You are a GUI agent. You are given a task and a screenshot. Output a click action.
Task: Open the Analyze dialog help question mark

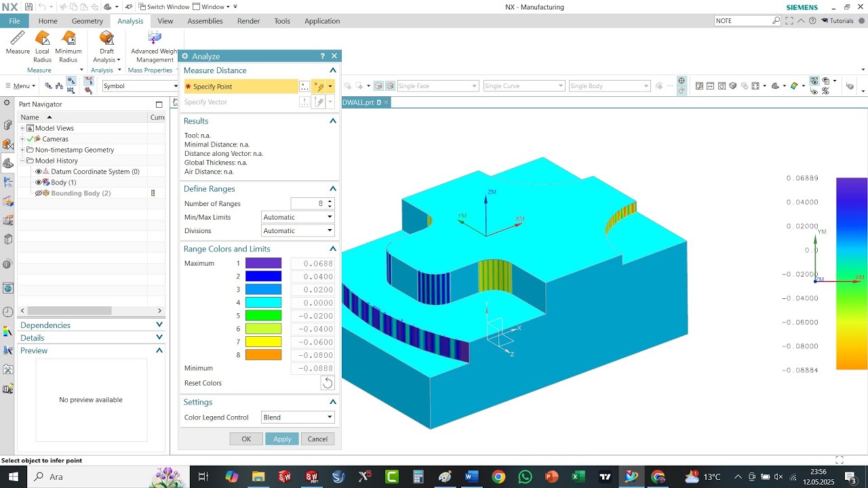pos(322,56)
